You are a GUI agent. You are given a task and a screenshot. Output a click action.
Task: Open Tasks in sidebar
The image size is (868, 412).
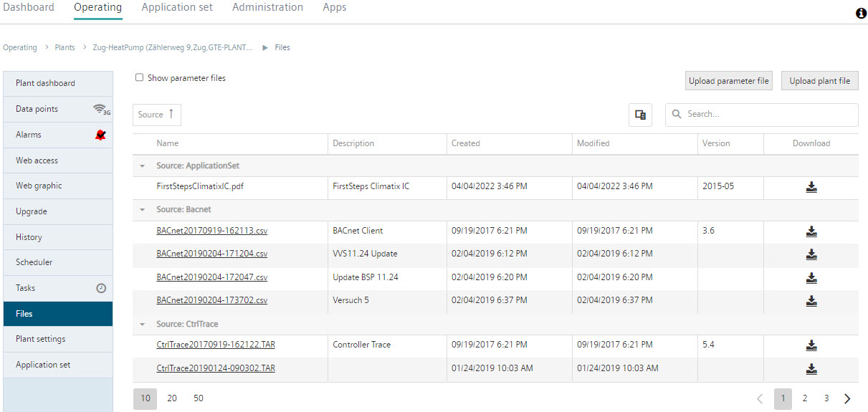(x=58, y=288)
